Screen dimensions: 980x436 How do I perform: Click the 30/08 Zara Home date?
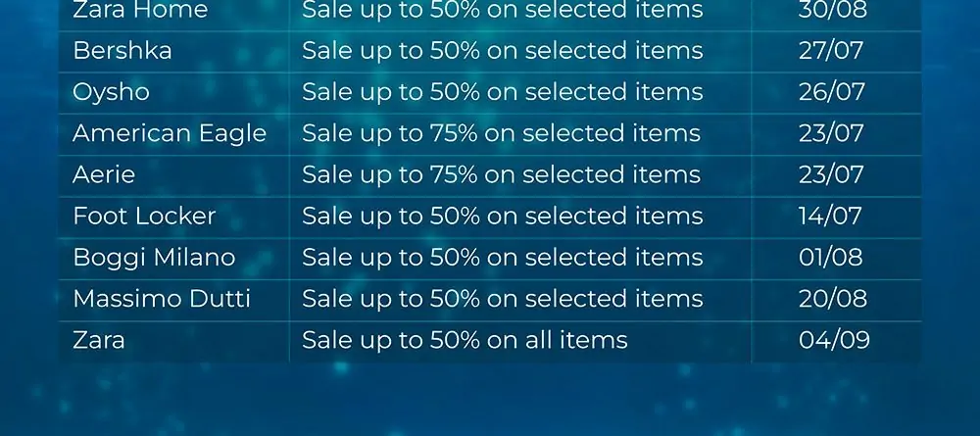(832, 10)
